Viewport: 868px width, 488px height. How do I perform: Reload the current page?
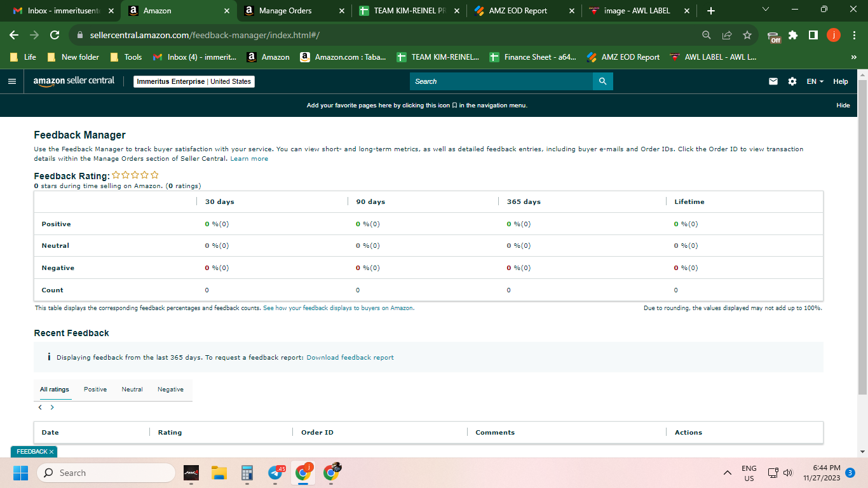click(x=55, y=35)
